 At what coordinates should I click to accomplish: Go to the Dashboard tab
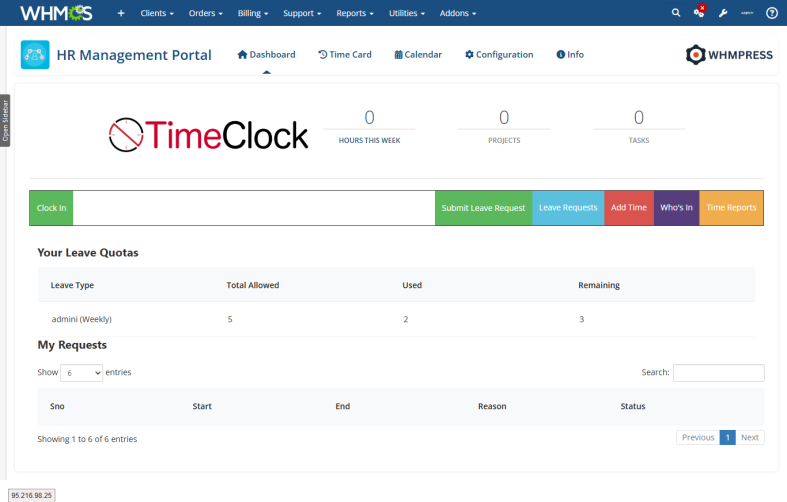click(x=267, y=54)
